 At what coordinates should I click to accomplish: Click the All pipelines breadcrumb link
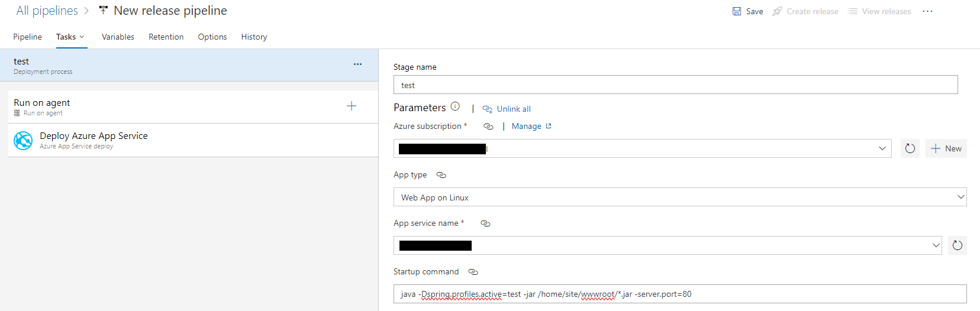click(47, 11)
